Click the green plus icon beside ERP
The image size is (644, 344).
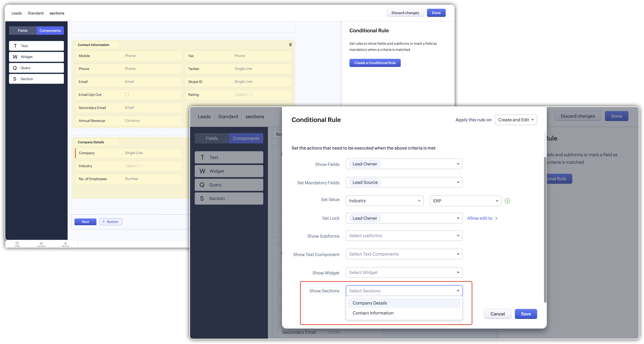tap(507, 201)
